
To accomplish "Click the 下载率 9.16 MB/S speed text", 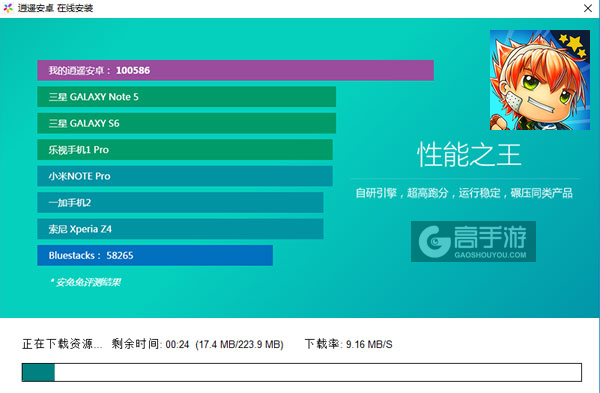I will [x=349, y=344].
